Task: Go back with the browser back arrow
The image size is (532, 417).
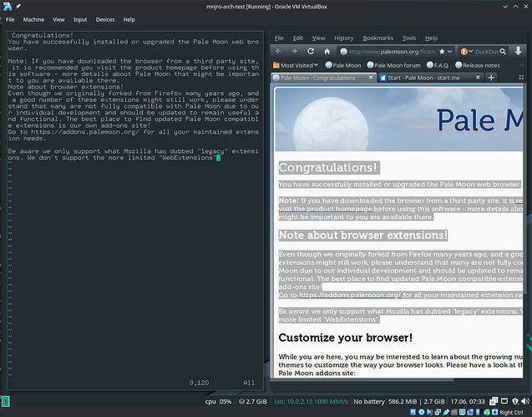Action: tap(278, 51)
